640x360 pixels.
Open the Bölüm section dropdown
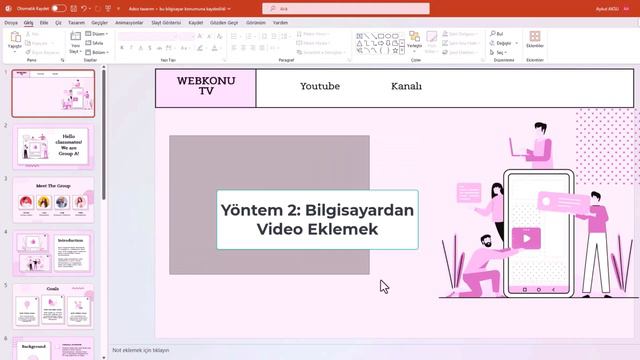click(97, 52)
